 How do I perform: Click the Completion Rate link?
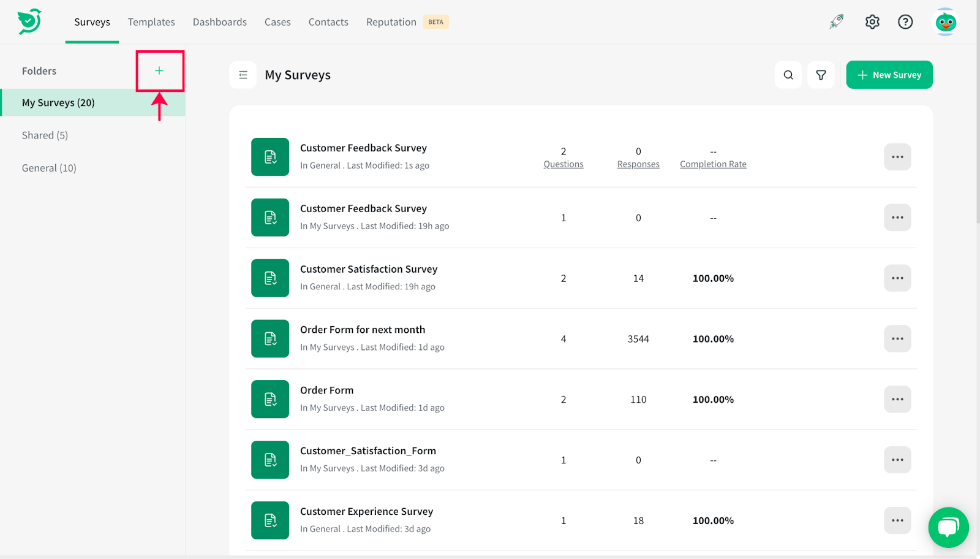pyautogui.click(x=713, y=164)
